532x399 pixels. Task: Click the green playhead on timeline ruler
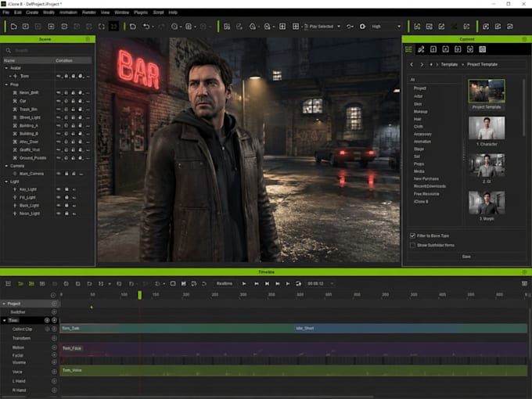coord(139,295)
